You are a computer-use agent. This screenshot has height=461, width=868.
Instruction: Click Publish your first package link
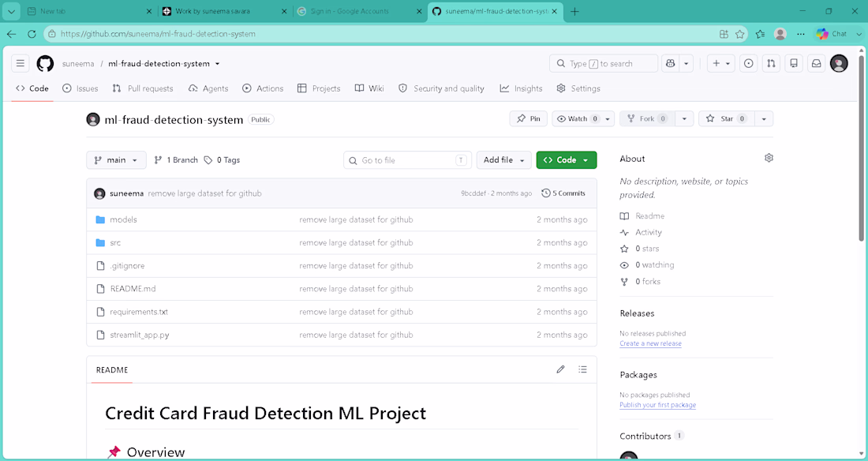coord(657,405)
